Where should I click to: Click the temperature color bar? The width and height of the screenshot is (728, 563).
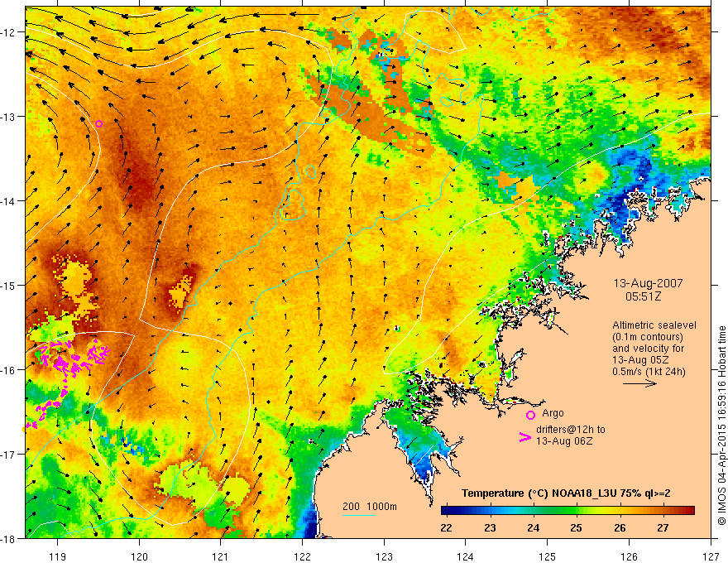(568, 511)
